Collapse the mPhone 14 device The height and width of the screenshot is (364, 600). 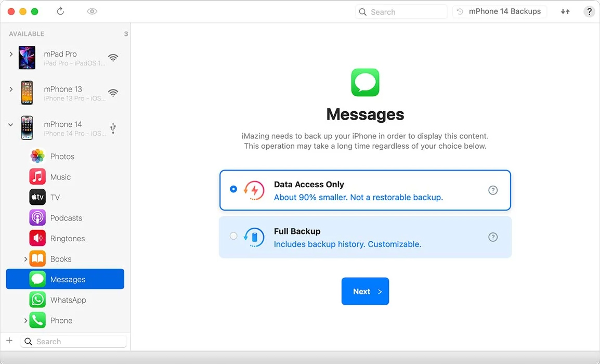(x=11, y=125)
